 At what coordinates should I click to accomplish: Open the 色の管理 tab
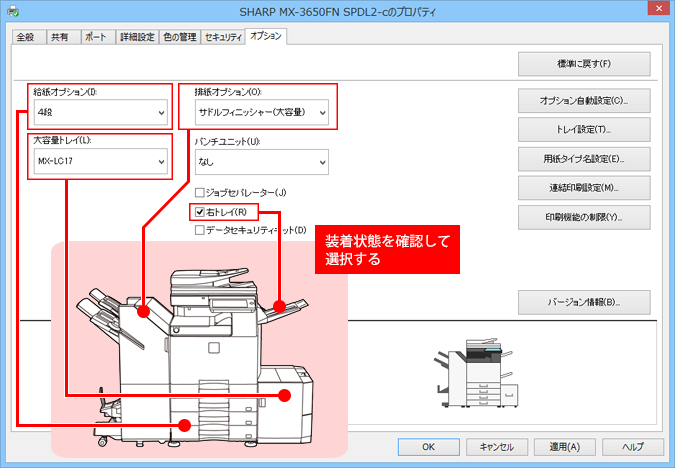coord(180,37)
